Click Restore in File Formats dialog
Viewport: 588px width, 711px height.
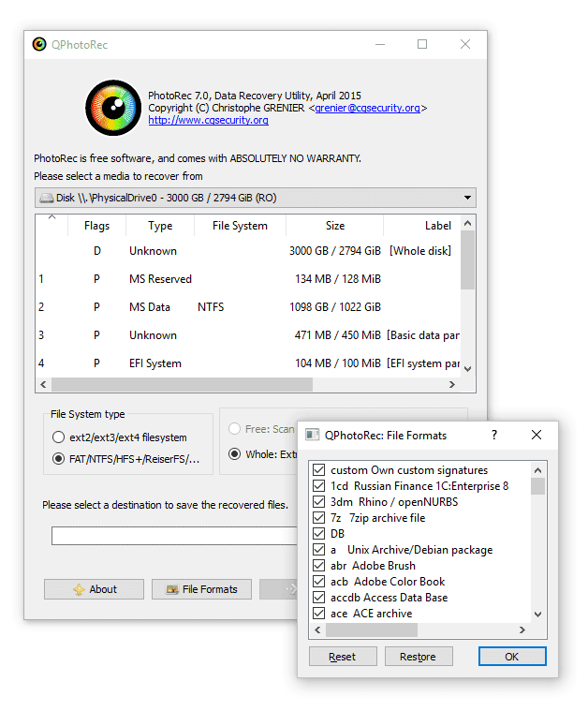[419, 657]
